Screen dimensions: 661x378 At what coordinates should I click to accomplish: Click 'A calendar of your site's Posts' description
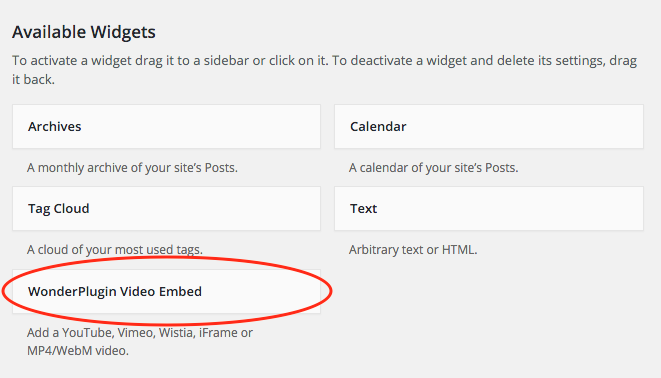(433, 168)
